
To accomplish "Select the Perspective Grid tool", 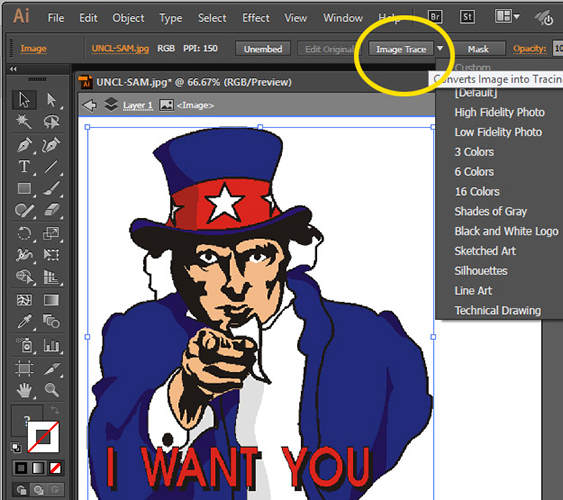I will pos(51,277).
